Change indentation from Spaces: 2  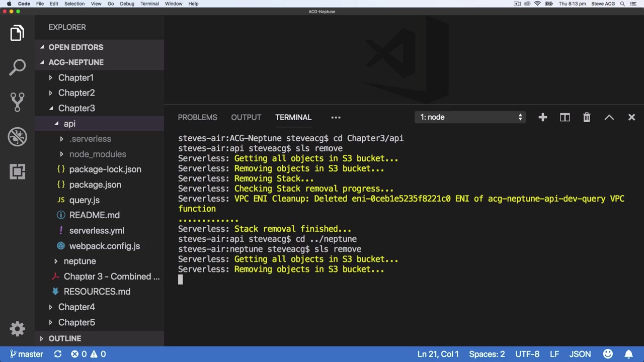click(487, 354)
